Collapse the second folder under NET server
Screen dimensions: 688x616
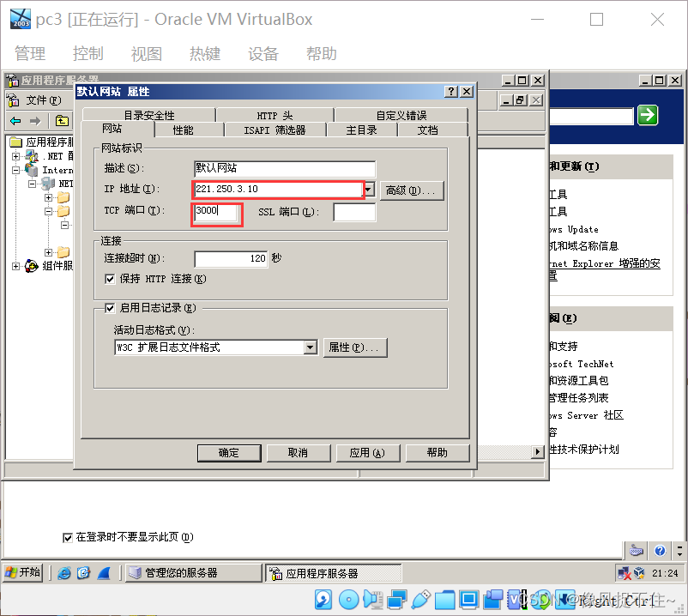point(48,211)
